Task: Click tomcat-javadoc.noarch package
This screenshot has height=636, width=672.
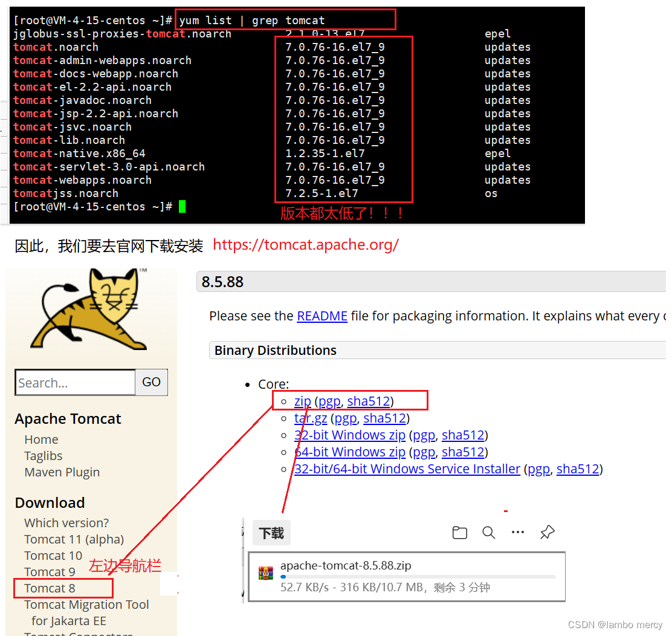Action: 82,100
